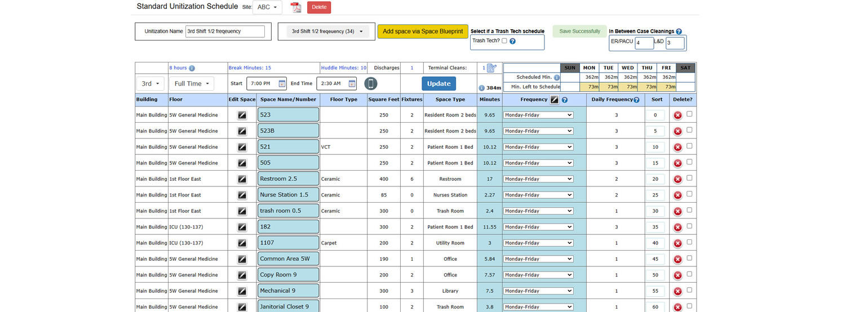Open Daily Frequency help icon
This screenshot has height=312, width=868.
click(x=636, y=100)
